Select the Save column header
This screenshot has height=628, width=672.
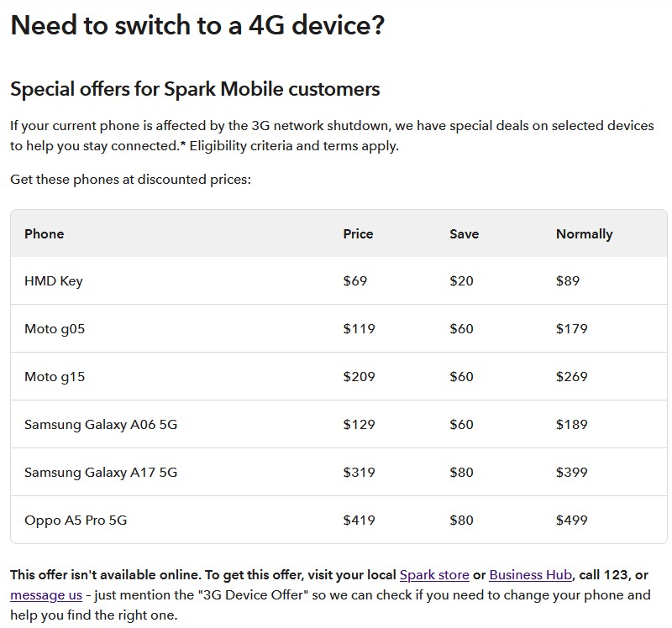pyautogui.click(x=464, y=234)
